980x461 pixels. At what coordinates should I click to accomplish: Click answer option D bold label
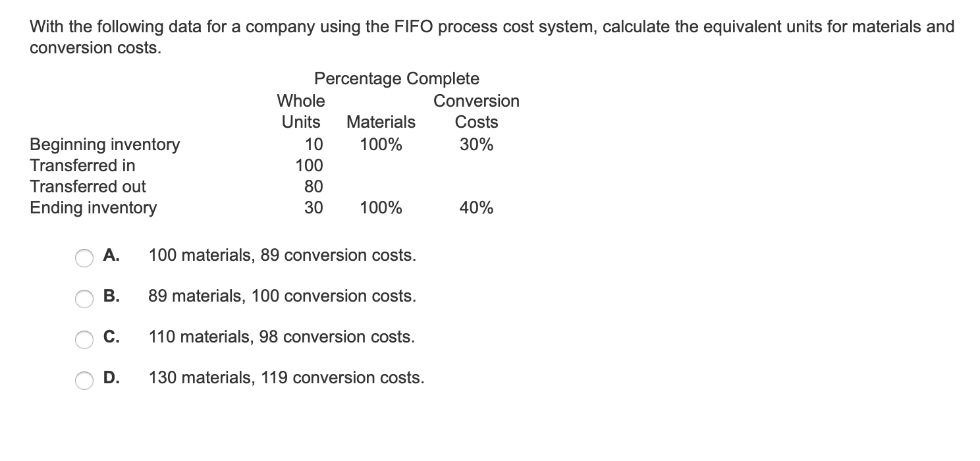[x=111, y=378]
